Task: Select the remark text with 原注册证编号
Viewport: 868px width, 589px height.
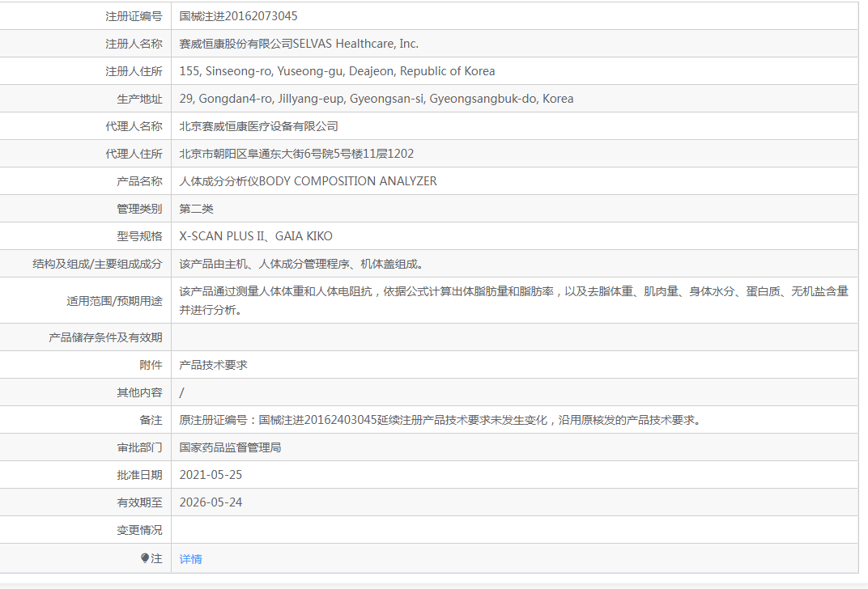Action: point(440,420)
